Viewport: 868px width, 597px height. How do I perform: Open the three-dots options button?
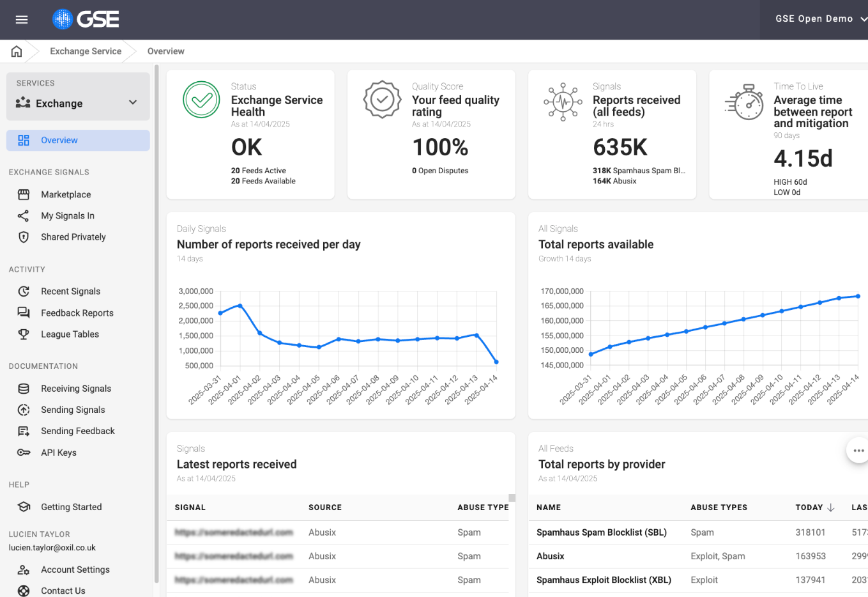[858, 451]
